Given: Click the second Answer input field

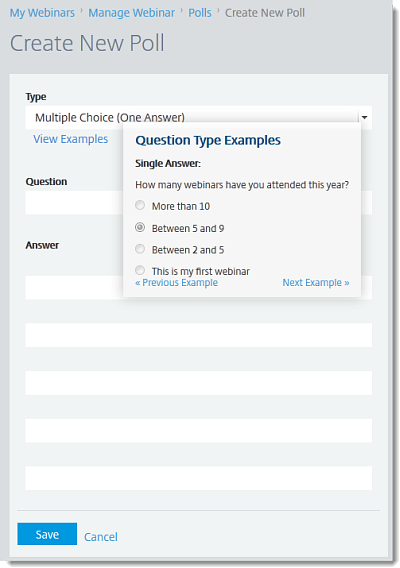Looking at the screenshot, I should [x=199, y=335].
